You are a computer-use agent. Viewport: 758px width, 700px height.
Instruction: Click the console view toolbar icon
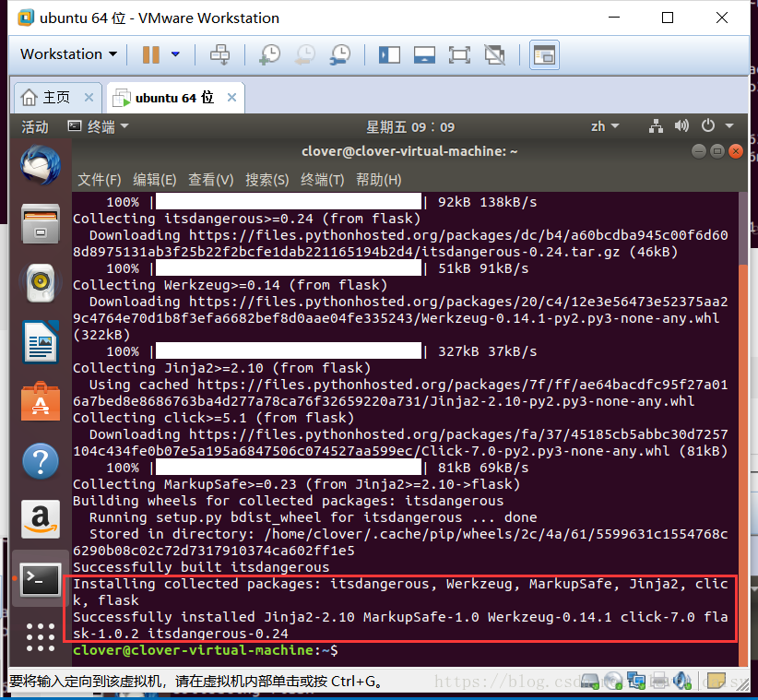(x=544, y=54)
